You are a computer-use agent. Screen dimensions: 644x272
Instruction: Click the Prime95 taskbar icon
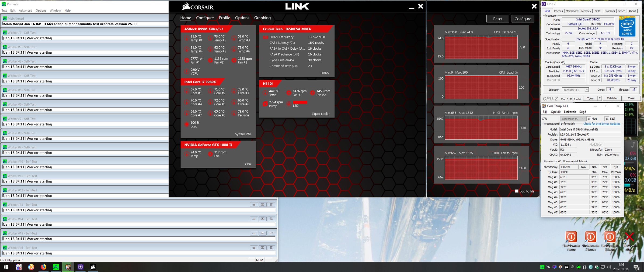[x=56, y=267]
